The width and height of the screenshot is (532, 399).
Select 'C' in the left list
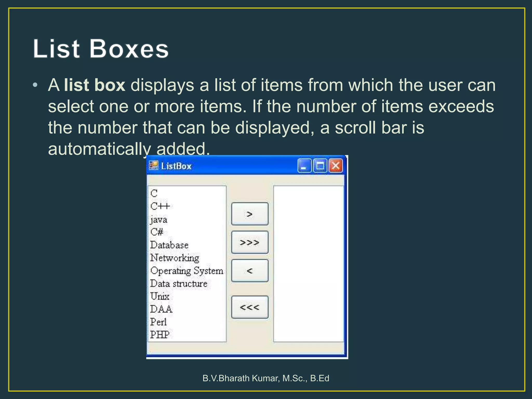(x=154, y=193)
